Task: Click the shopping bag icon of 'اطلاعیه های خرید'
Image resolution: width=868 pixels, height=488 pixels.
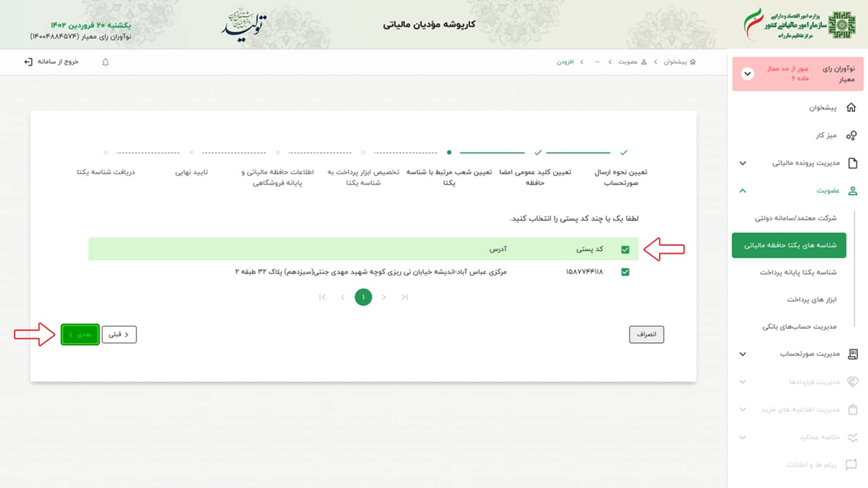Action: click(x=853, y=410)
